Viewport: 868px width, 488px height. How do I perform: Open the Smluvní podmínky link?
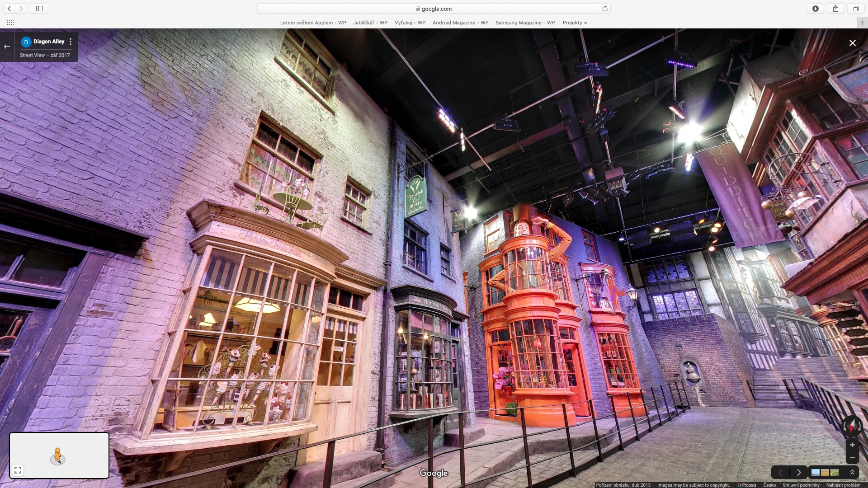click(x=801, y=485)
